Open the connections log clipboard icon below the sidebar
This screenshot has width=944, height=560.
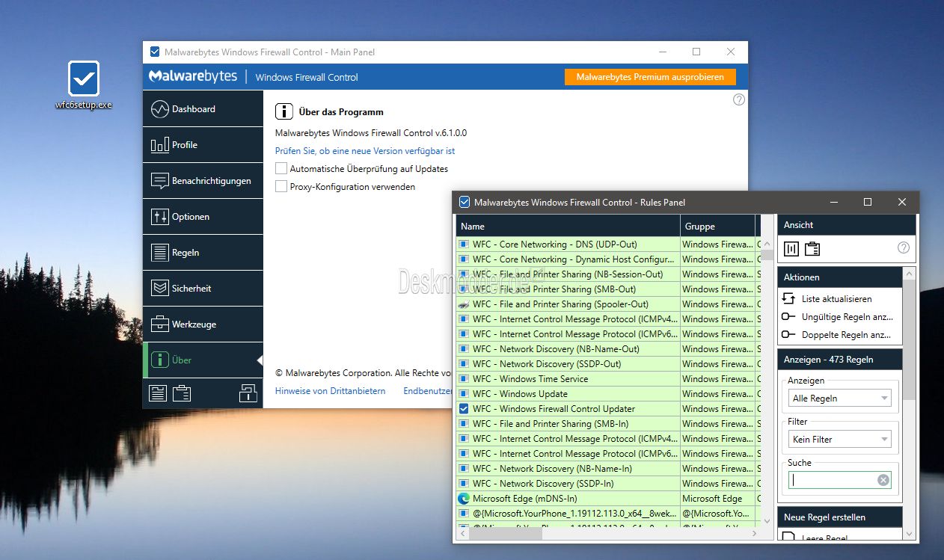(181, 393)
